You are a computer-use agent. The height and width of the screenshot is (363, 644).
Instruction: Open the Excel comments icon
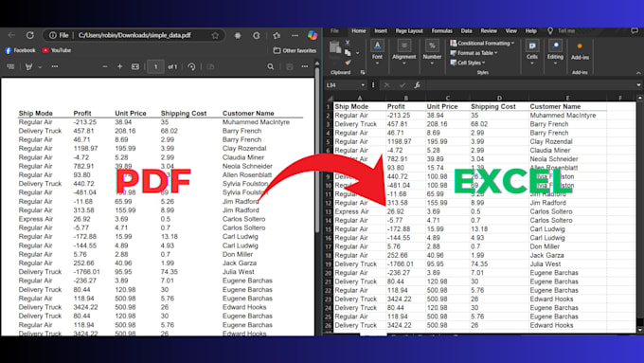[635, 31]
